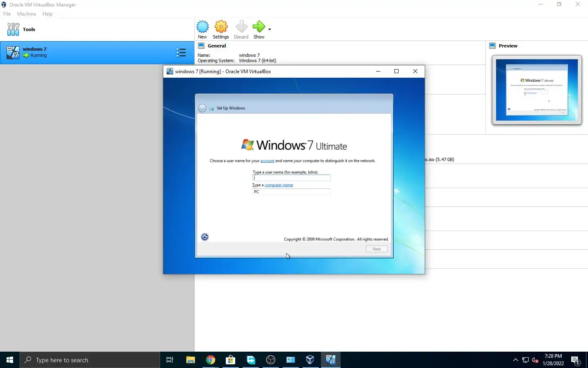
Task: Open the windows 7 VM list menu icon
Action: point(181,52)
